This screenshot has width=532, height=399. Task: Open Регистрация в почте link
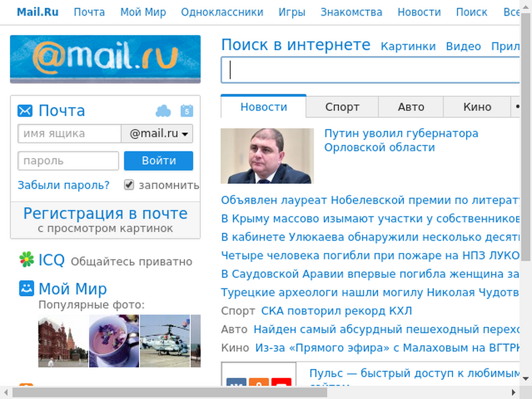click(105, 214)
